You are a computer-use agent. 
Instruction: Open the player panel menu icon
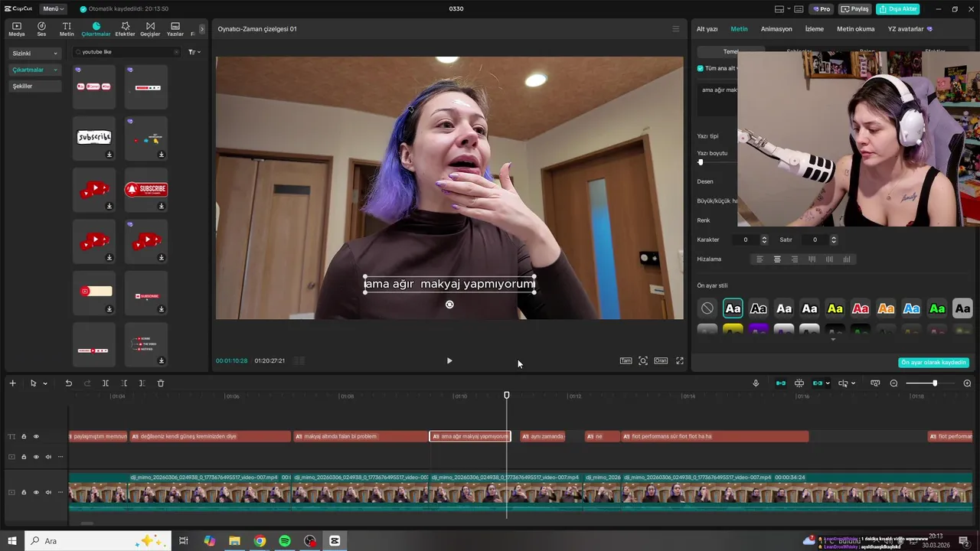[x=675, y=29]
